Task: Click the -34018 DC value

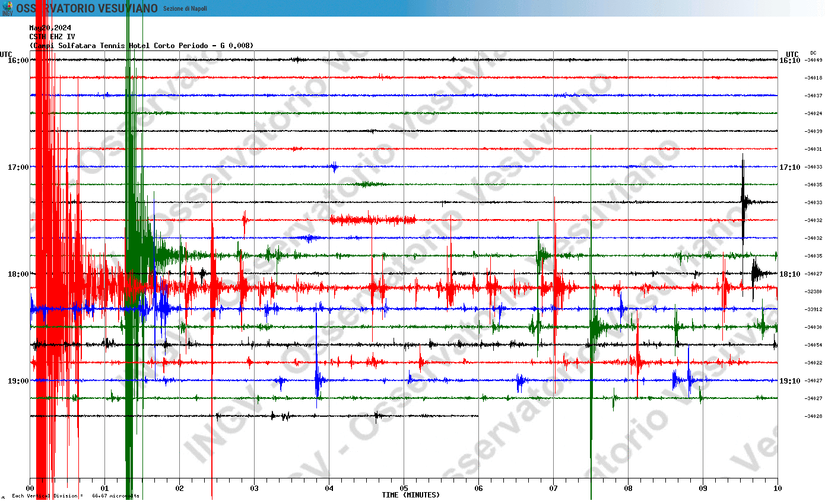Action: [x=814, y=78]
